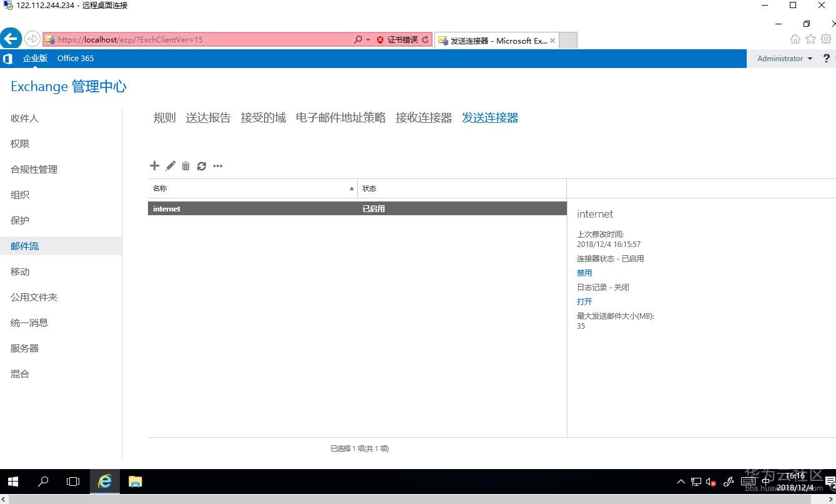Open journal logging via the 打开 link

pyautogui.click(x=584, y=301)
